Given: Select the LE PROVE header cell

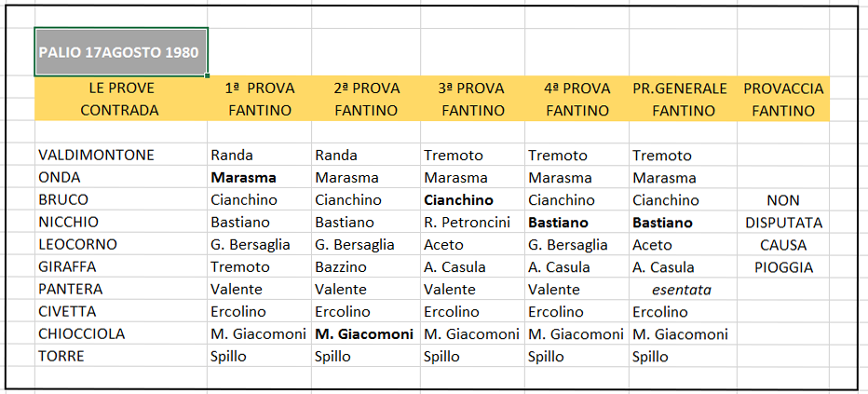Looking at the screenshot, I should coord(121,88).
